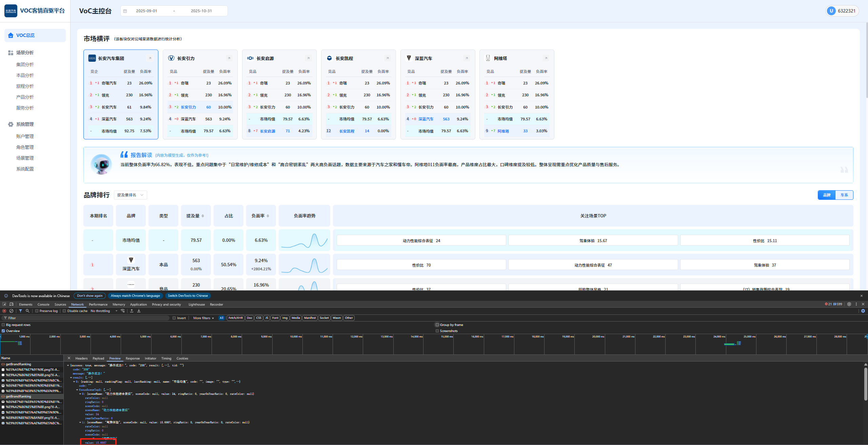
Task: Click the network search magnifier icon
Action: click(x=27, y=311)
